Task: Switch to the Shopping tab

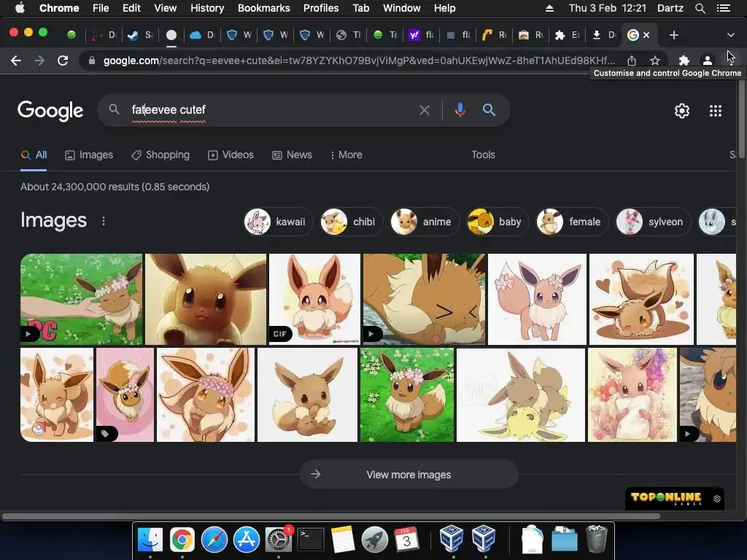Action: pos(160,155)
